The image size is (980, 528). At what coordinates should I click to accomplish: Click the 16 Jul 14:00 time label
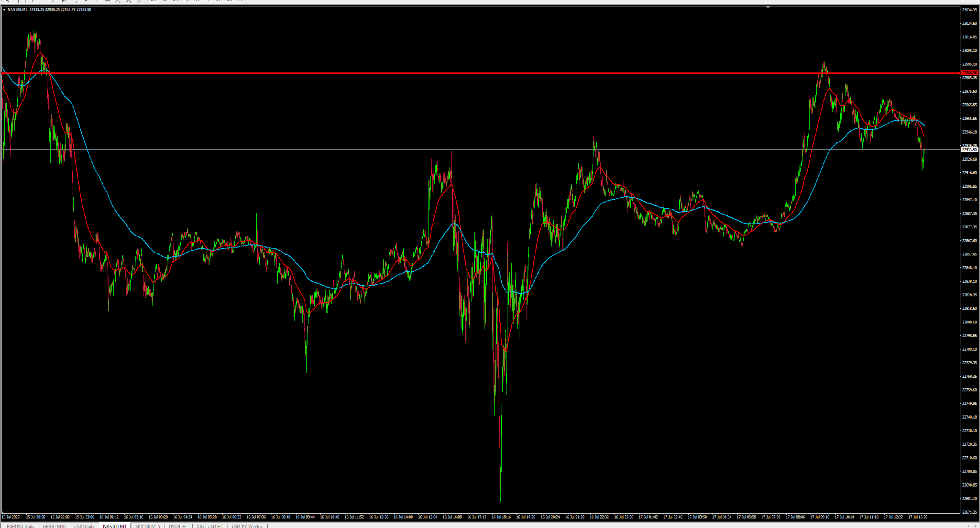point(403,517)
